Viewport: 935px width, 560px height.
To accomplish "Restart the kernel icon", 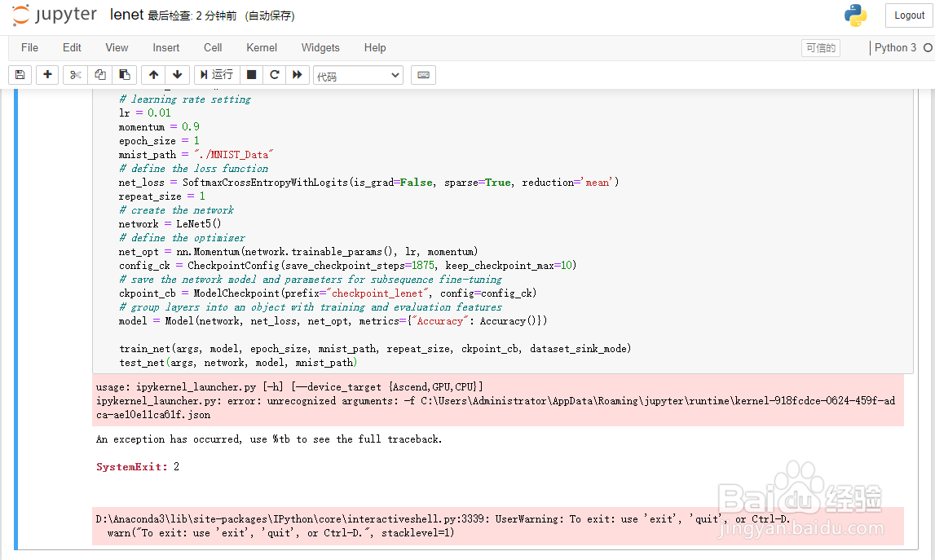I will [274, 74].
